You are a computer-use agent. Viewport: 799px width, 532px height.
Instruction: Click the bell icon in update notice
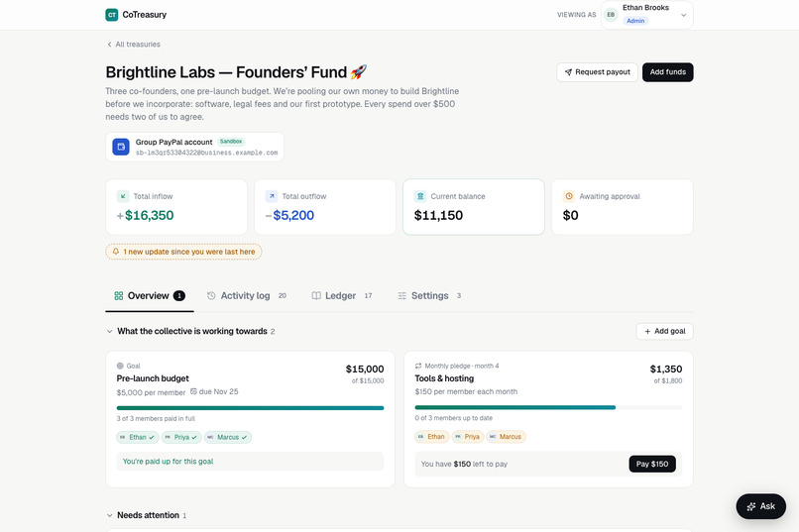pos(116,252)
